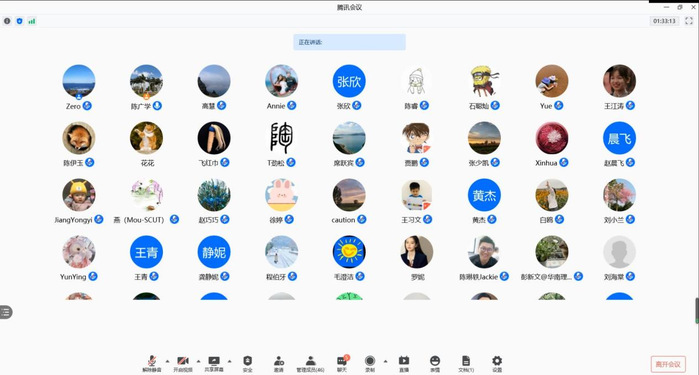
Task: Select Annie's participant avatar
Action: [x=281, y=81]
